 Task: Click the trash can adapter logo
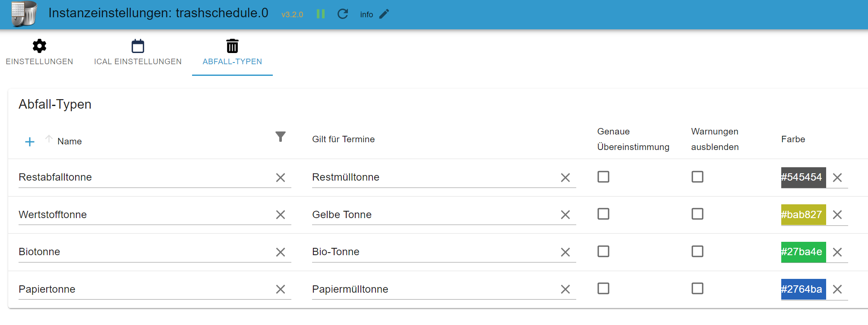24,14
